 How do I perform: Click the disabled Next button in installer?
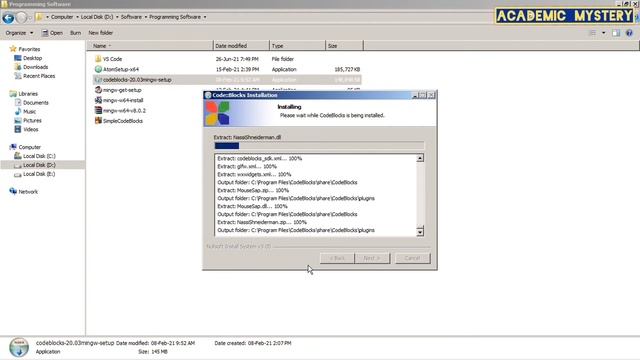point(372,258)
